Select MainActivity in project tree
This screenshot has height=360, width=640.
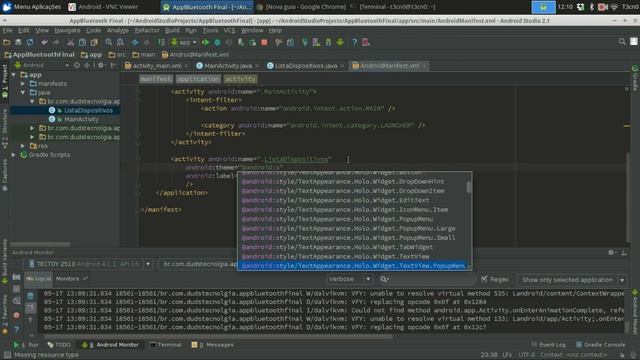click(81, 119)
